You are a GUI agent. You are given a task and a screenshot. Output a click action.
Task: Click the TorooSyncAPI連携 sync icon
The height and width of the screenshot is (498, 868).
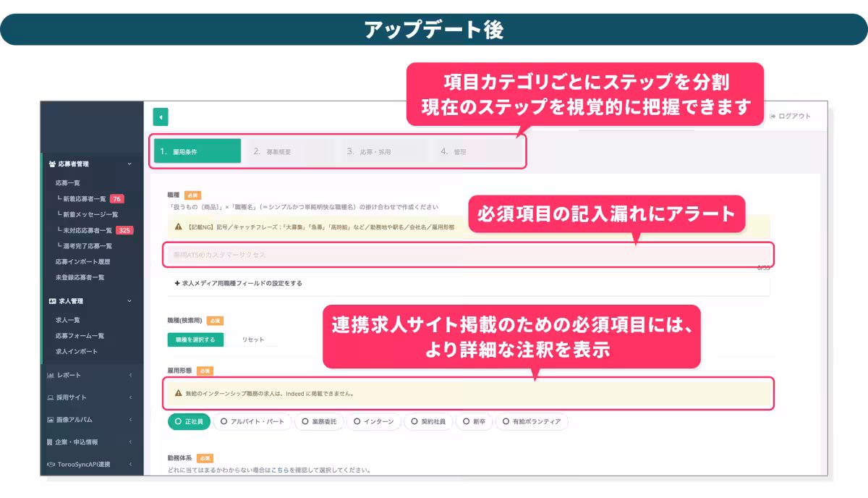[49, 465]
